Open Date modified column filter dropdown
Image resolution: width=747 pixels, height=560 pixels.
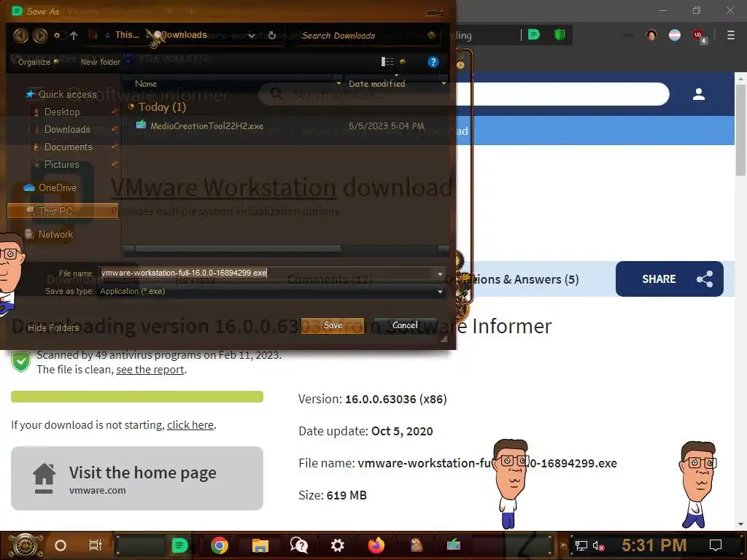(x=444, y=84)
